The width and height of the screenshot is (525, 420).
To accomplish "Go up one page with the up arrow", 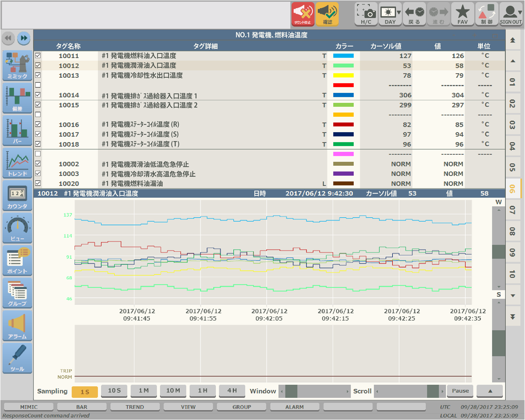I will click(513, 61).
